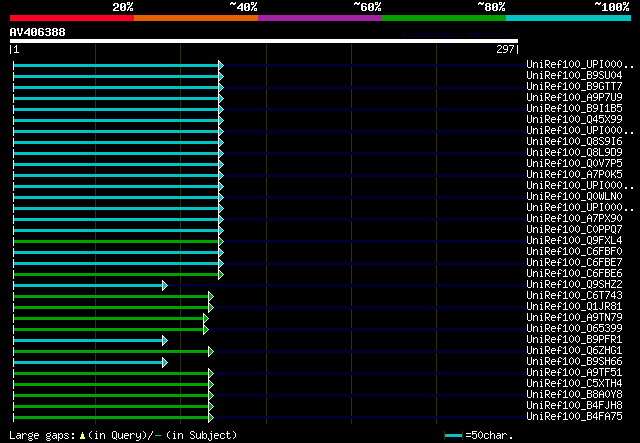Viewport: 640px width, 443px height.
Task: Click the cyan 50char scale bar
Action: coord(453,436)
